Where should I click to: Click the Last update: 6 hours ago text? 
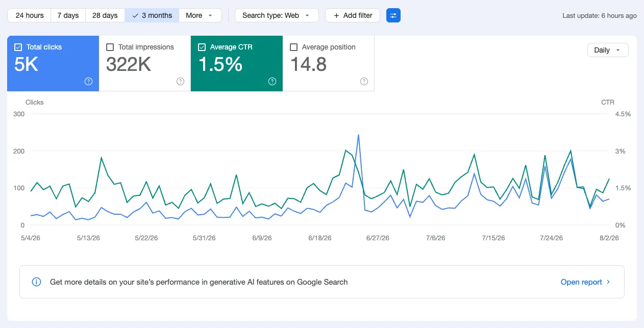pyautogui.click(x=600, y=16)
